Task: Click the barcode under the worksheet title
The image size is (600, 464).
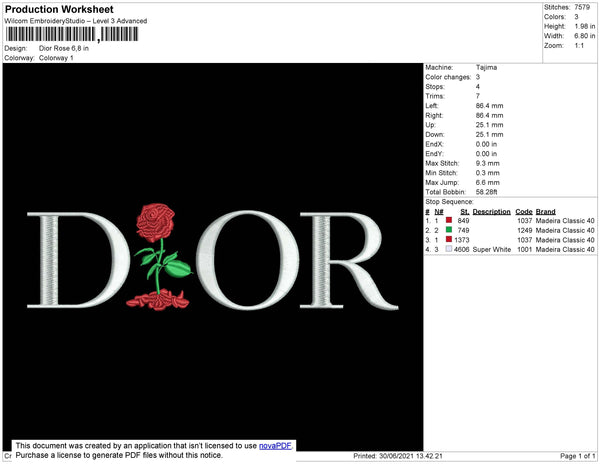Action: click(72, 34)
